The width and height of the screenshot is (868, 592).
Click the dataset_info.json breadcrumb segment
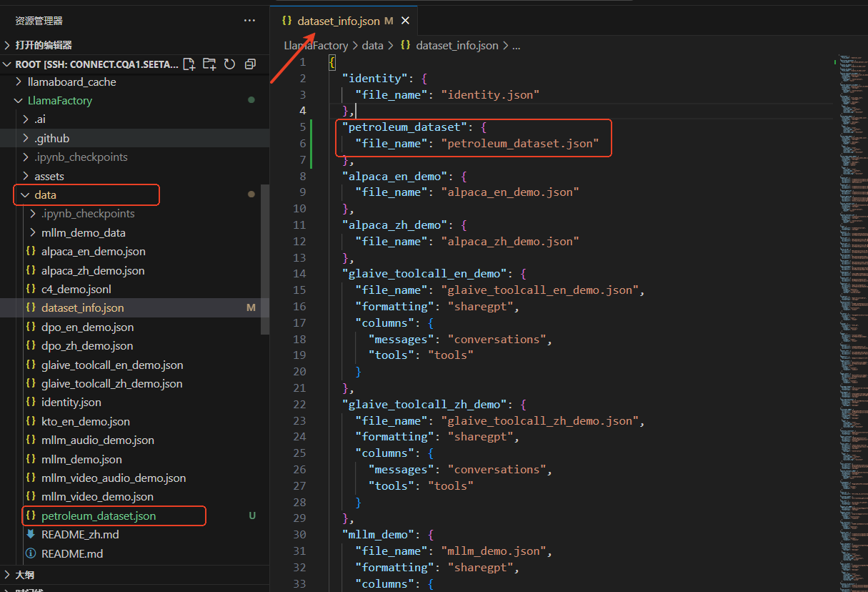(457, 46)
